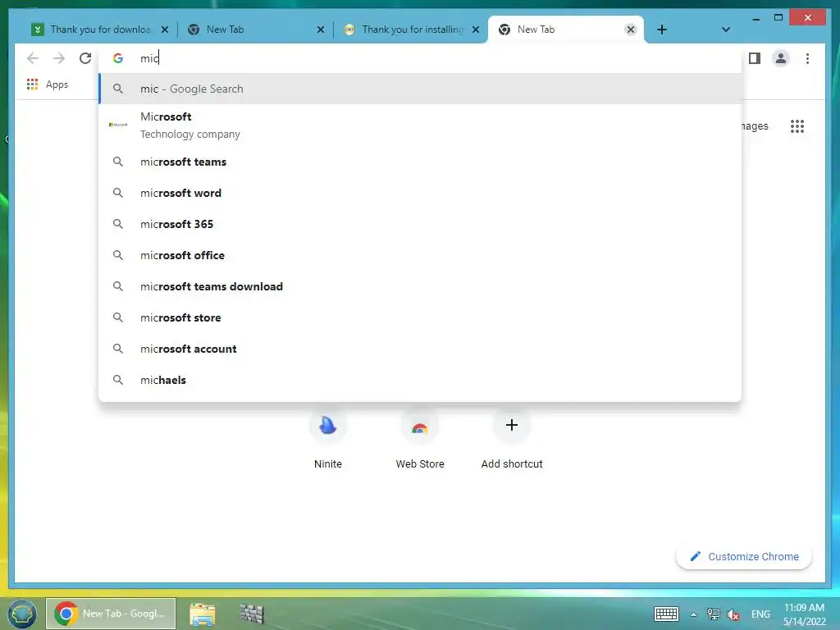Click the Microsoft logo in suggestions

click(x=118, y=125)
